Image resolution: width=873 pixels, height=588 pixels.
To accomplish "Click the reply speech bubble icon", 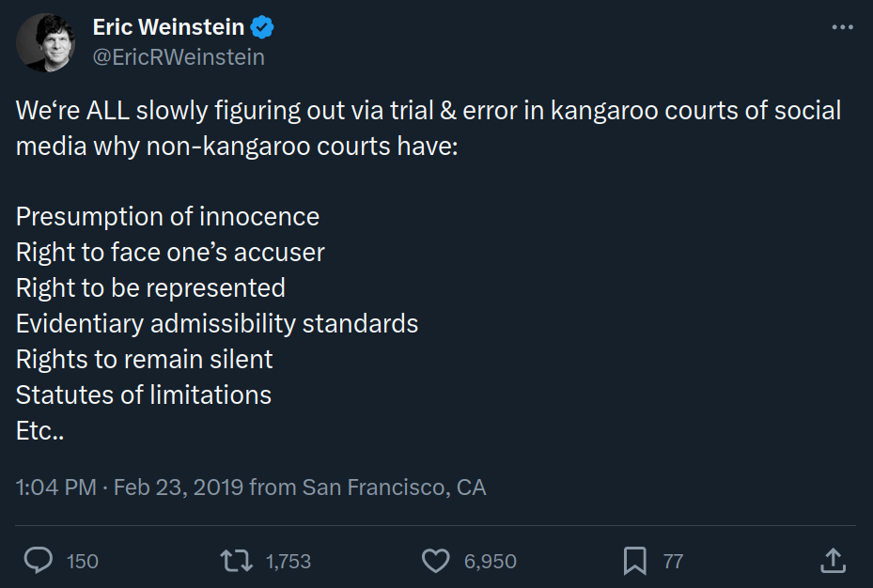I will click(39, 561).
